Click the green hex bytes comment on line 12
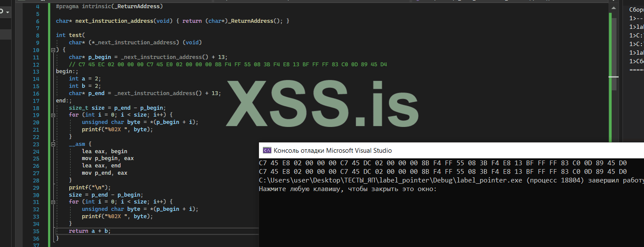The width and height of the screenshot is (644, 247). (x=228, y=65)
